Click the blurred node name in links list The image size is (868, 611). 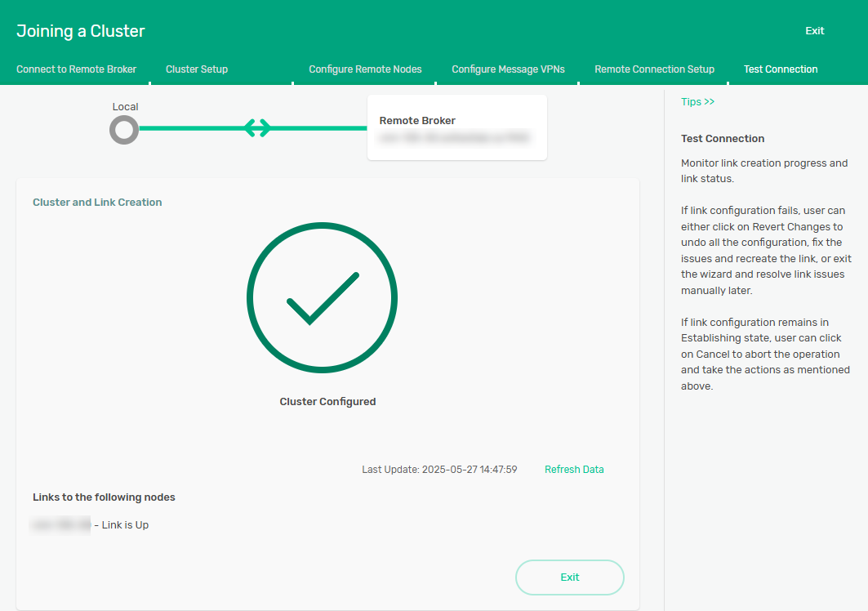61,525
